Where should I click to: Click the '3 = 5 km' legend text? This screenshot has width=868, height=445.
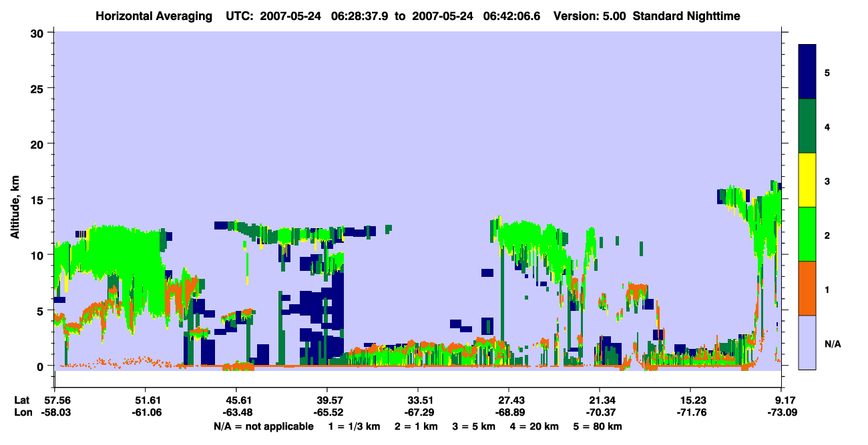point(475,426)
